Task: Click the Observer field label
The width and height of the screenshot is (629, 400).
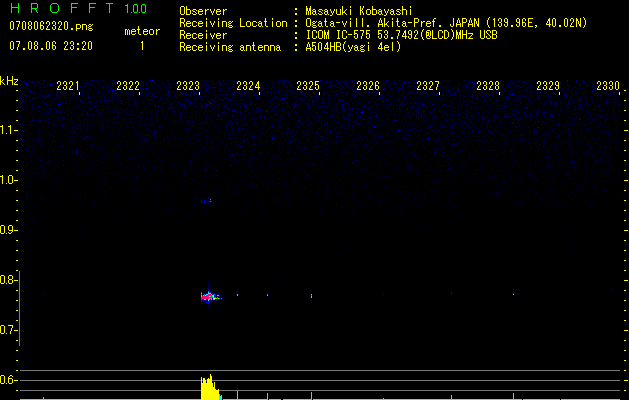Action: [203, 11]
